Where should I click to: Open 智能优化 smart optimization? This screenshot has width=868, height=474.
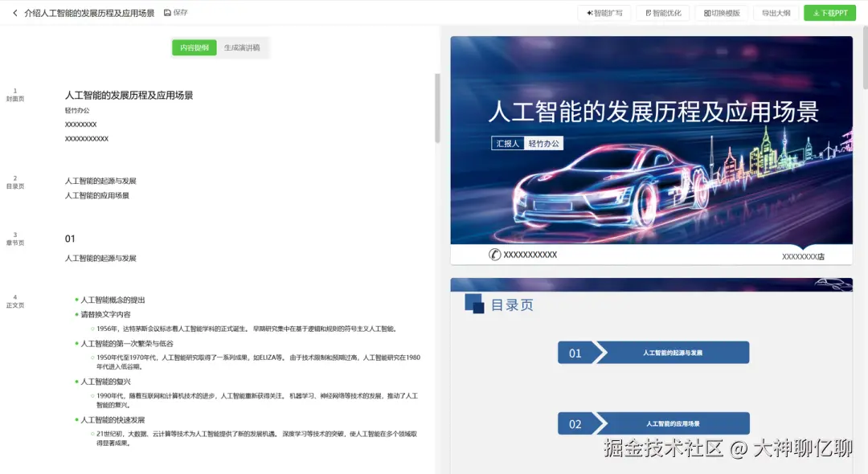[x=662, y=13]
